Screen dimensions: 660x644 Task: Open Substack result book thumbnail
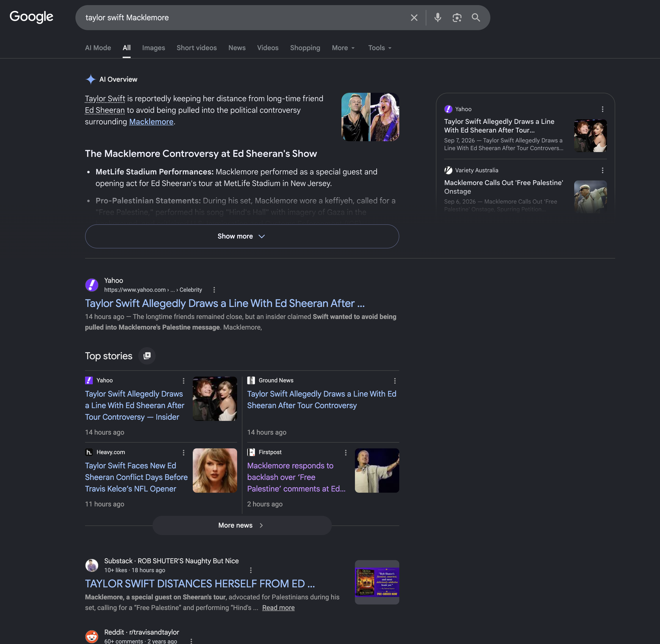click(377, 583)
